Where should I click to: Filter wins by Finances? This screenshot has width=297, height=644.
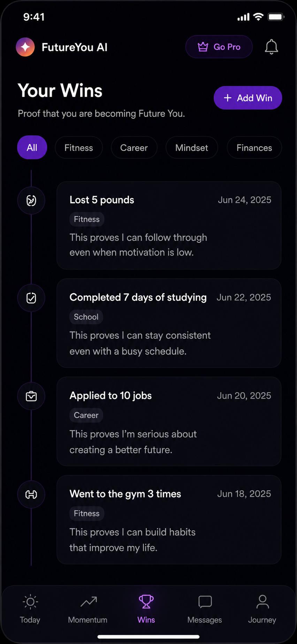[x=254, y=148]
